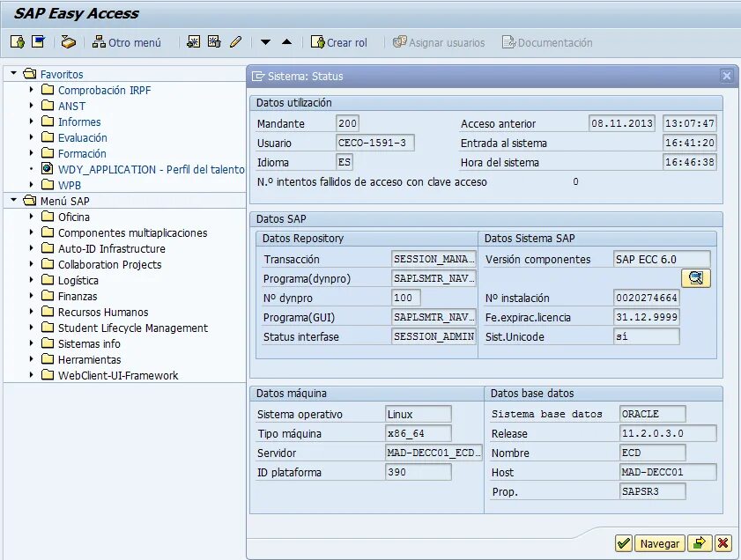This screenshot has height=560, width=741.
Task: Click the Crear rol button
Action: tap(339, 42)
